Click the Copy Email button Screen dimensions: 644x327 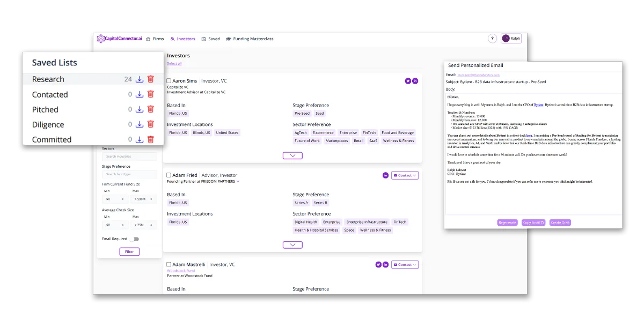coord(533,222)
